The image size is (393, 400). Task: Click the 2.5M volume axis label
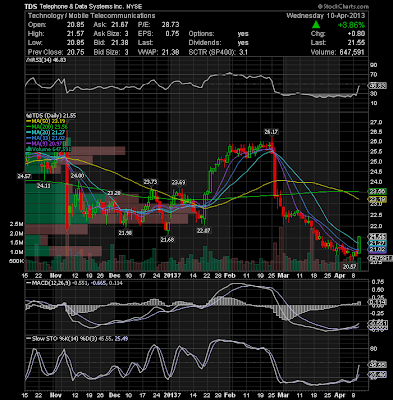click(x=16, y=224)
